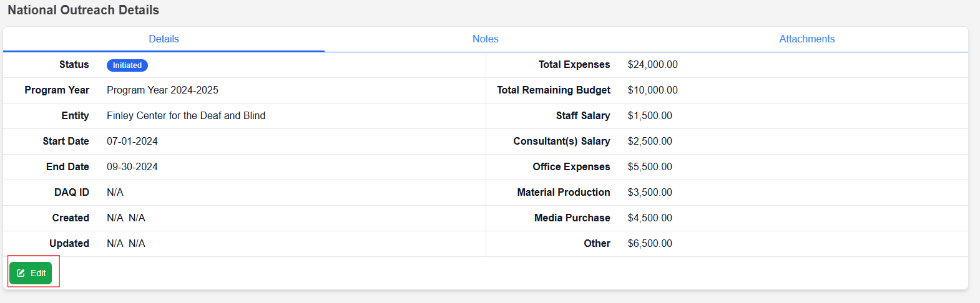Click the Office Expenses amount $5,500.00
980x303 pixels.
tap(650, 166)
